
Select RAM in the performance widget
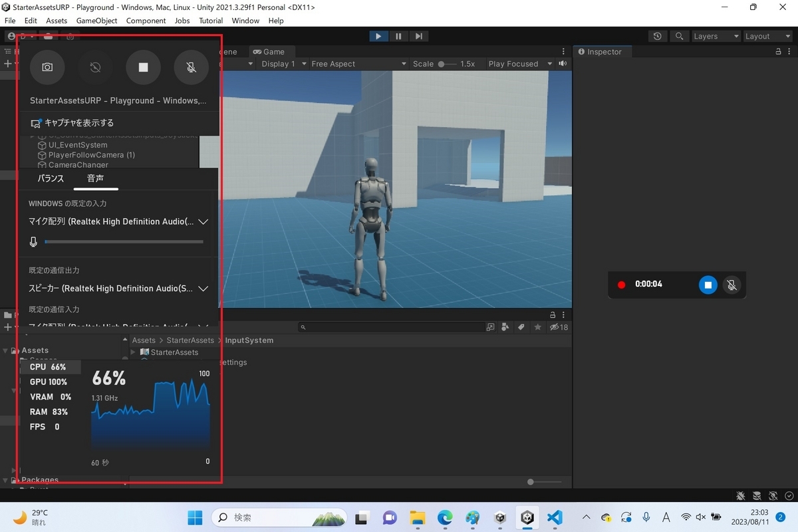[x=50, y=412]
